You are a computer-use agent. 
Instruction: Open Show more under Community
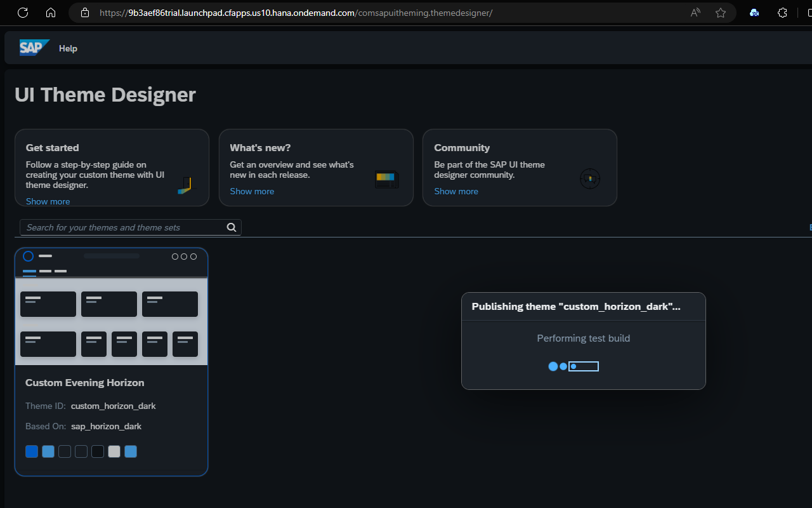point(456,191)
